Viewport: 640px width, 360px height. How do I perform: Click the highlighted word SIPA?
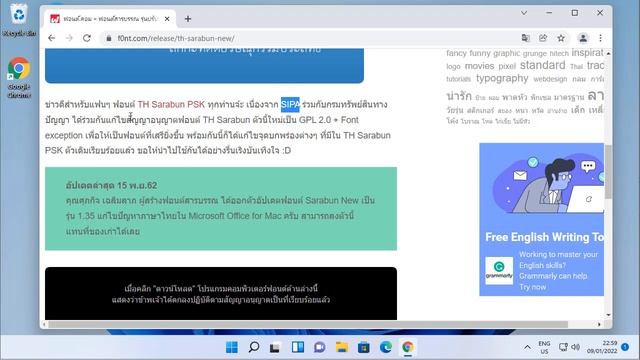tap(290, 104)
